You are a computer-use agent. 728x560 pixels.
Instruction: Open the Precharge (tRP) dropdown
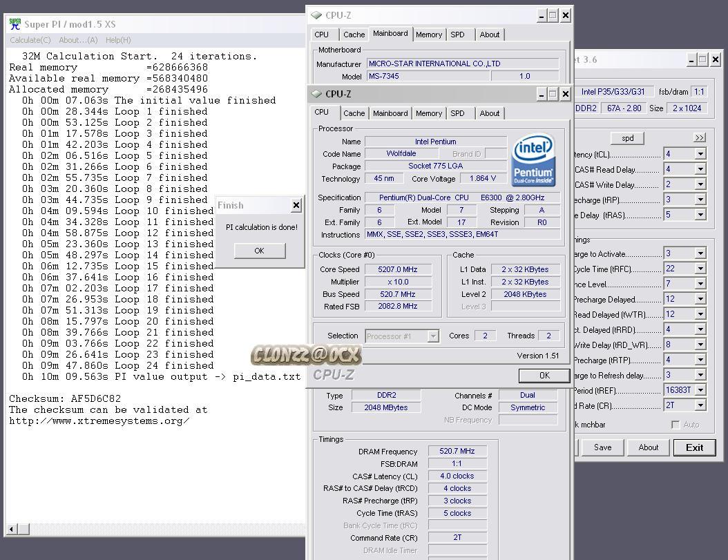pyautogui.click(x=700, y=200)
